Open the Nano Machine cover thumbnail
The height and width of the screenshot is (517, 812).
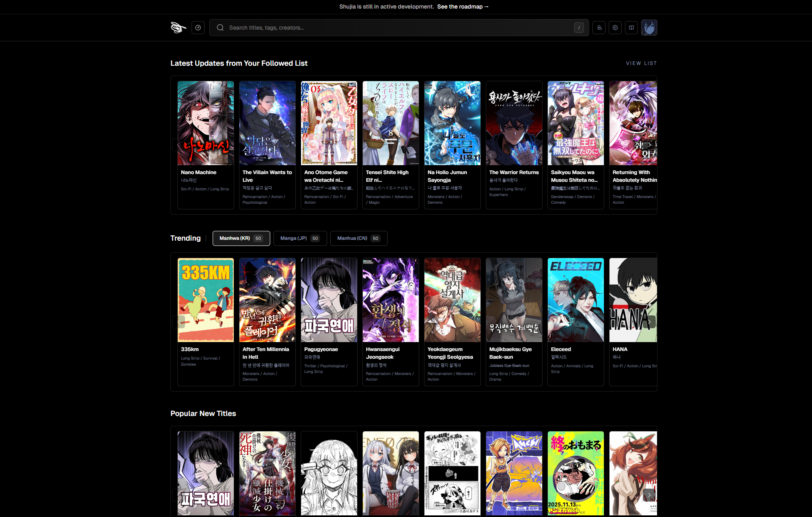pos(206,123)
